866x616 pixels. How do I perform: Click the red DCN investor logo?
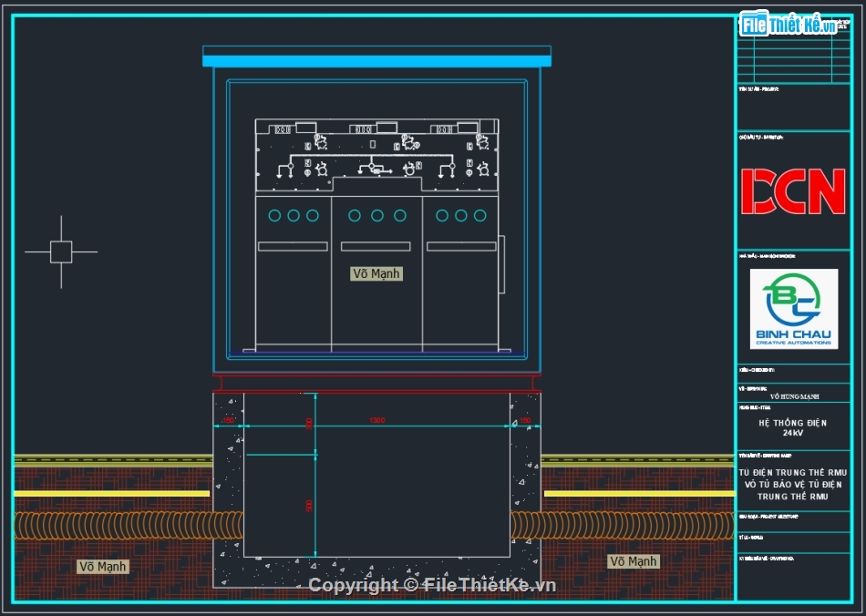point(793,191)
